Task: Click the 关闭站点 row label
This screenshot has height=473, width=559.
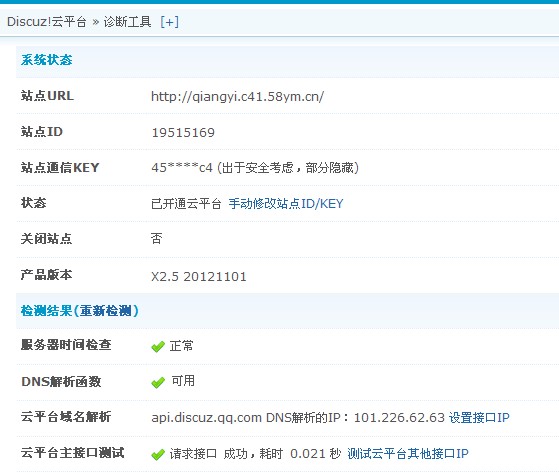Action: coord(46,238)
